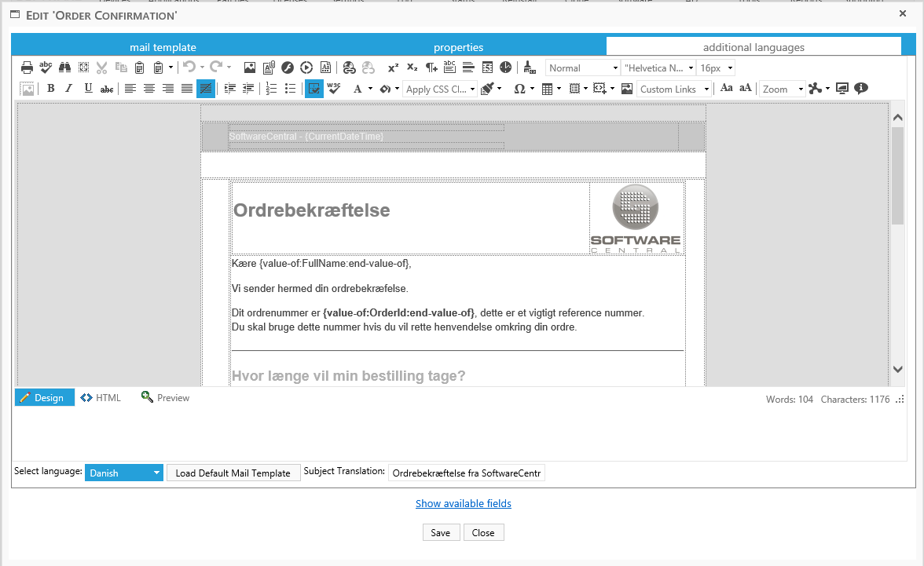
Task: Click the Subject Translation text field
Action: [x=466, y=473]
